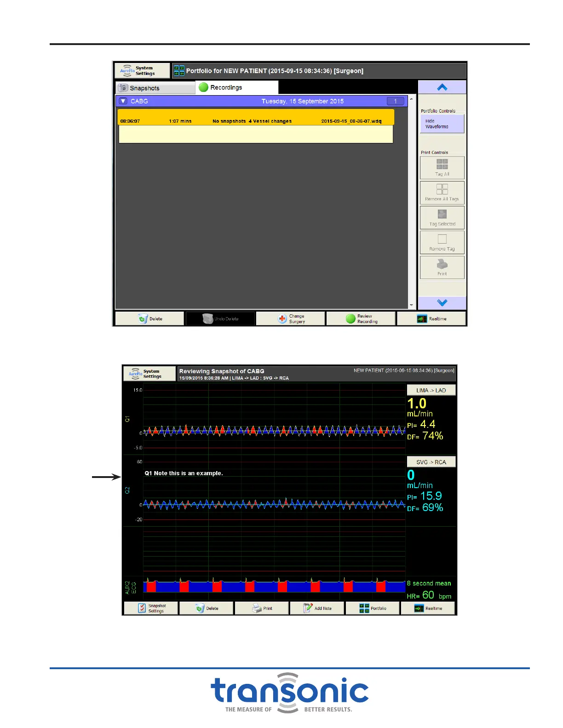
Task: Click the Portfolio for NEW PATIENT title
Action: 275,71
